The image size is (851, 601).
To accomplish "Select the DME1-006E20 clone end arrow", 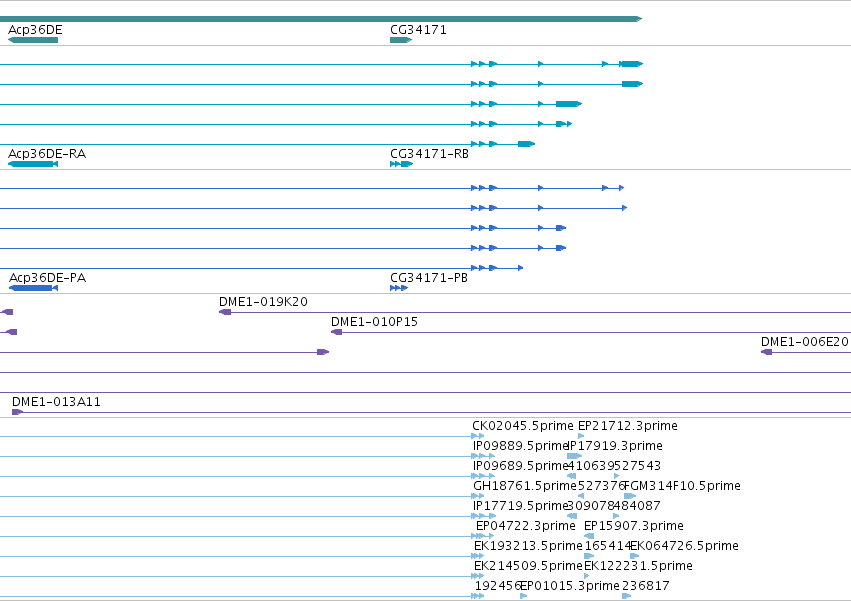I will point(766,352).
